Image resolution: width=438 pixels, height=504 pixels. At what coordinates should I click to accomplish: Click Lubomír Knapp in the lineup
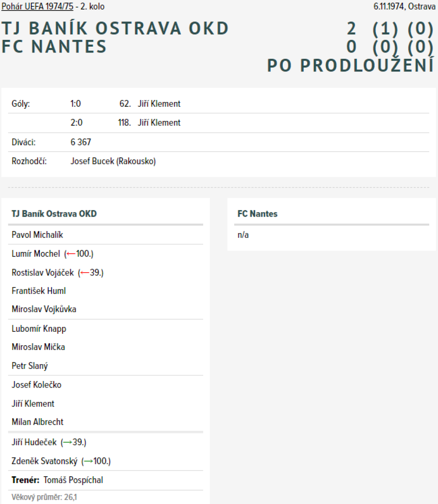39,328
